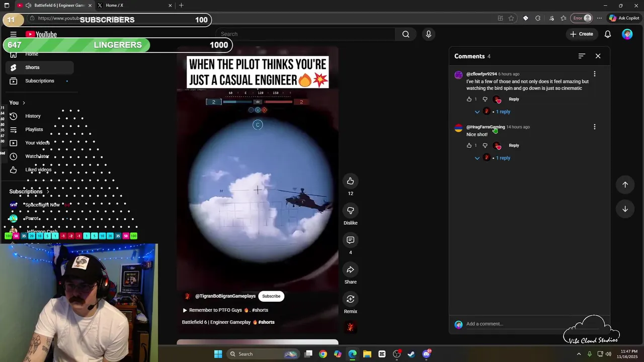Show hidden system tray icons
Screen dimensions: 644x362
[x=579, y=354]
